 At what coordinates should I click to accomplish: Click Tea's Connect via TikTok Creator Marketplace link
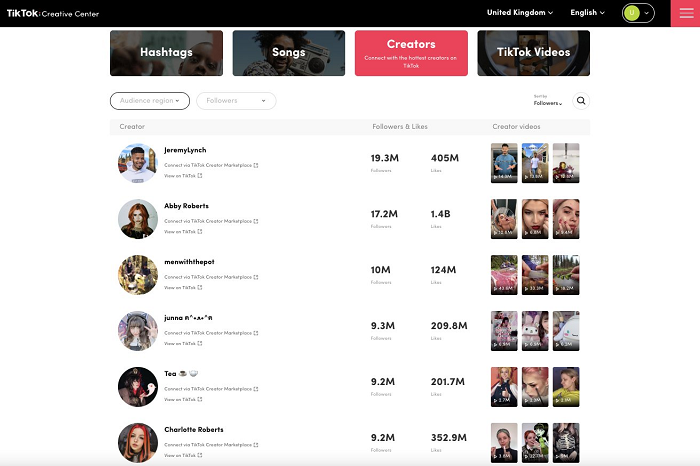coord(208,389)
